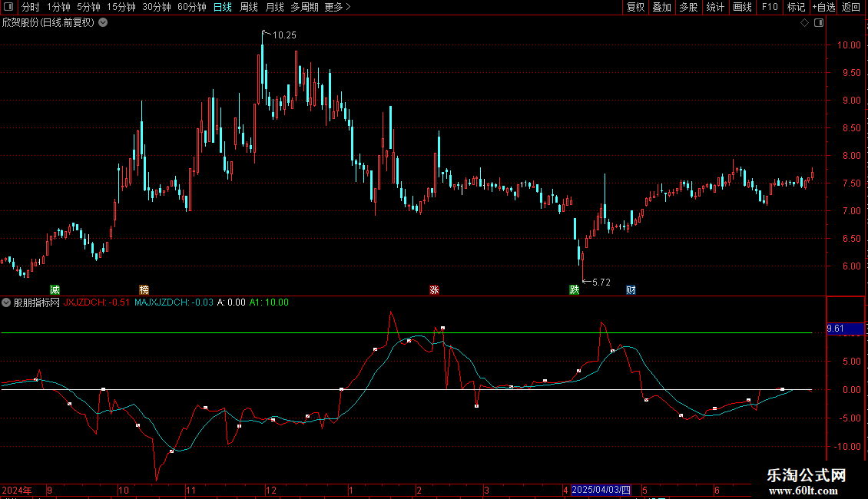Expand the 股朋指标网 indicator dropdown arrow
Viewport: 868px width, 499px height.
click(6, 302)
